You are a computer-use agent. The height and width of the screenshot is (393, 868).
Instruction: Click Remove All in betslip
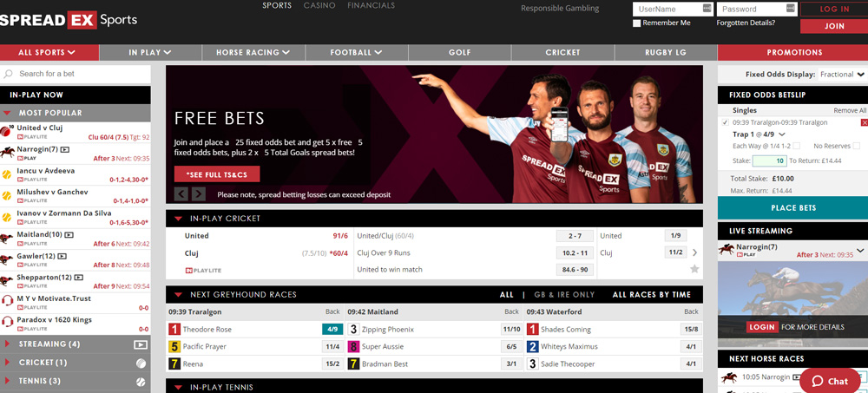850,111
